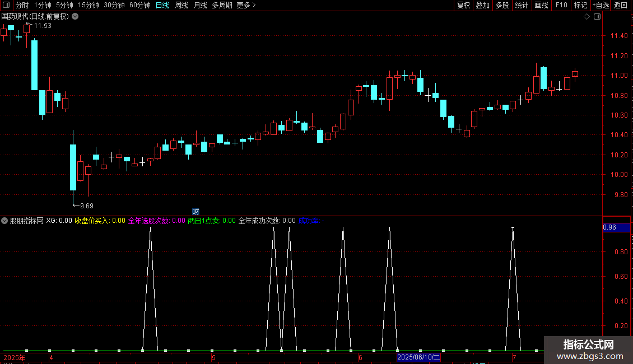Switch to 分时 timeline view
Viewport: 633px width, 364px height.
click(x=22, y=5)
